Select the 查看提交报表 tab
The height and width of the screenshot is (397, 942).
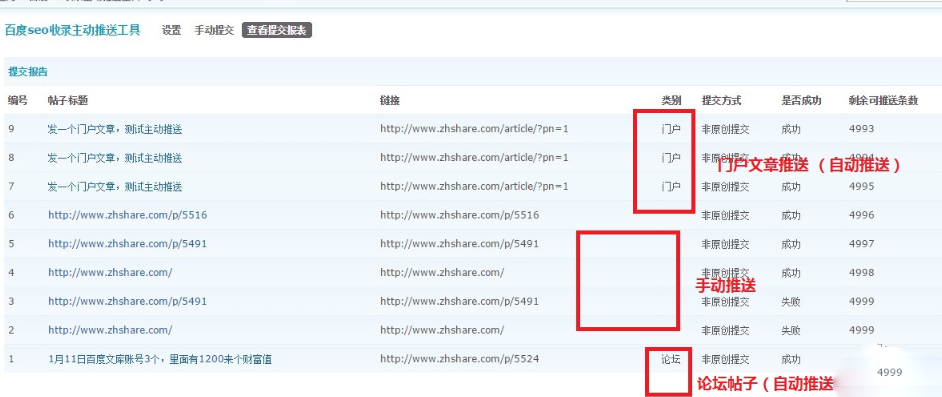point(277,30)
